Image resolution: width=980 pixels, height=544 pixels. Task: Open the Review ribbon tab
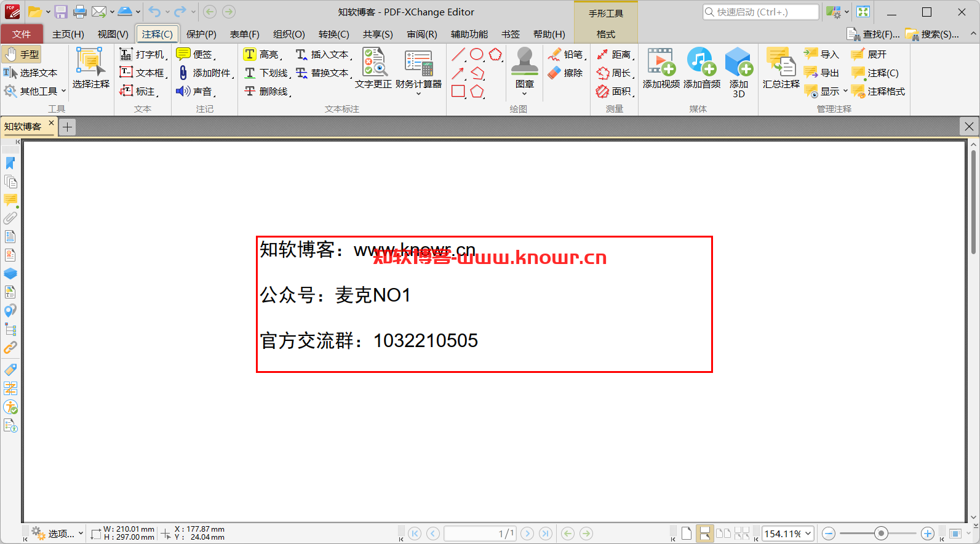pyautogui.click(x=422, y=34)
